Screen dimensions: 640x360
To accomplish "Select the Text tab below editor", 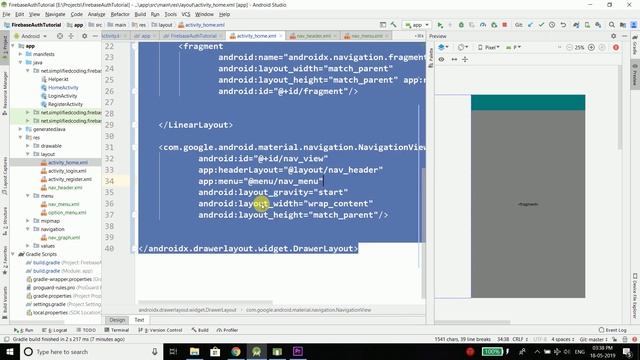I will (139, 320).
